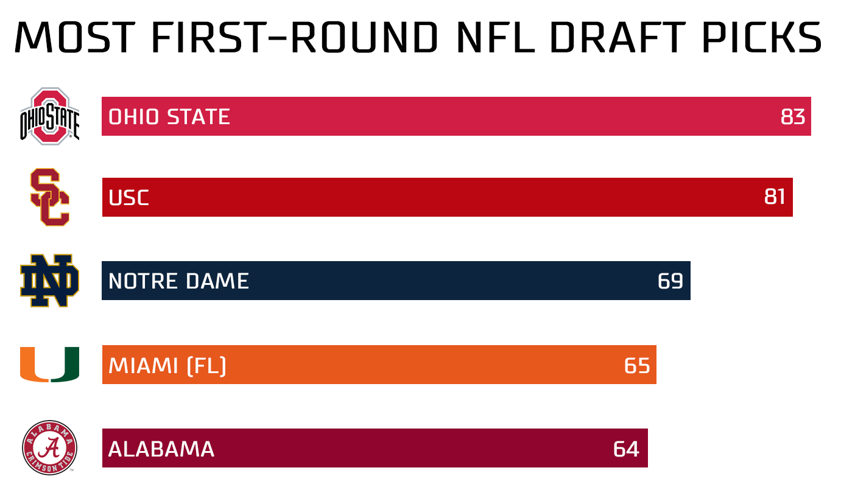The height and width of the screenshot is (504, 841).
Task: Select the NOTRE DAME label text
Action: point(178,281)
